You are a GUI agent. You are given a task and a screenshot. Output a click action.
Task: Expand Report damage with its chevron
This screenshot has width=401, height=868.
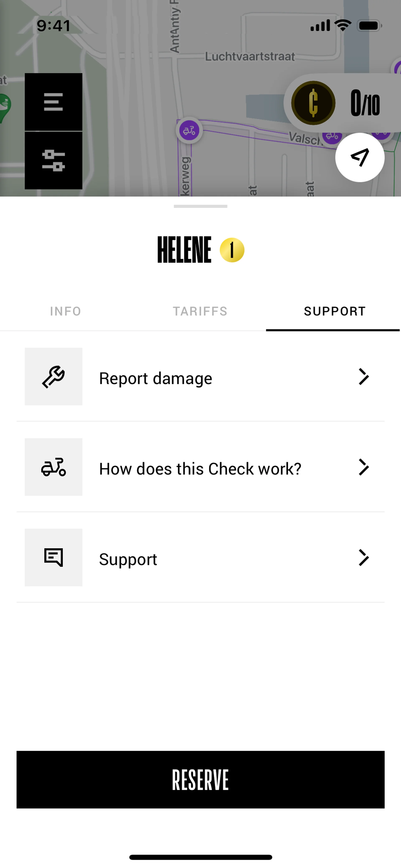coord(363,377)
